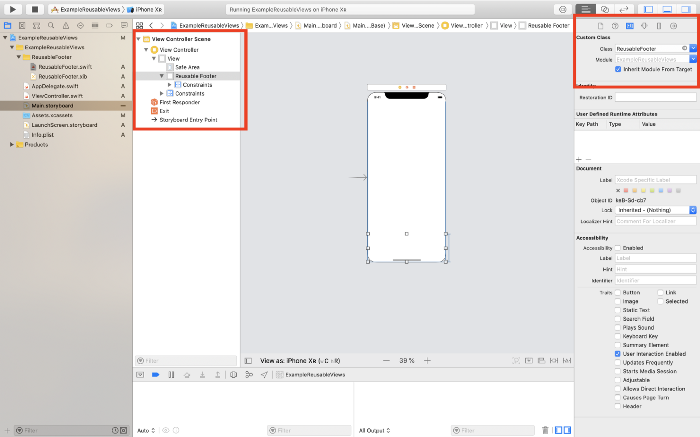Open the All Output dropdown
The image size is (700, 437).
pos(374,430)
